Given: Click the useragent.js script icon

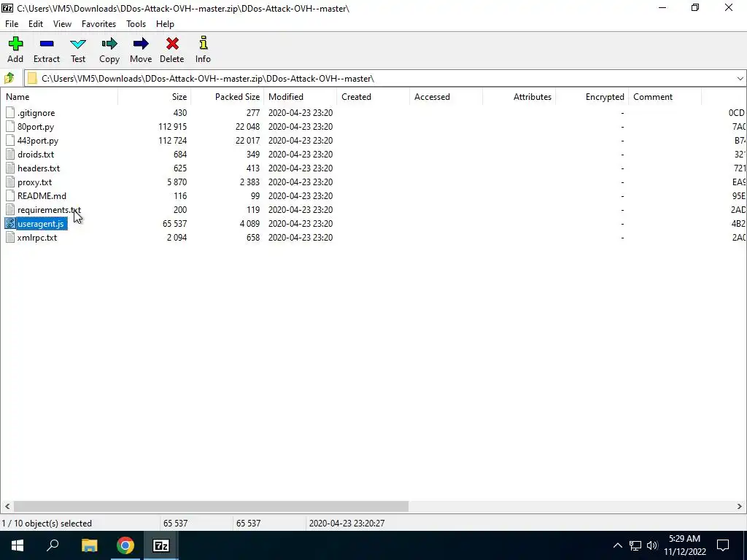Looking at the screenshot, I should [10, 223].
